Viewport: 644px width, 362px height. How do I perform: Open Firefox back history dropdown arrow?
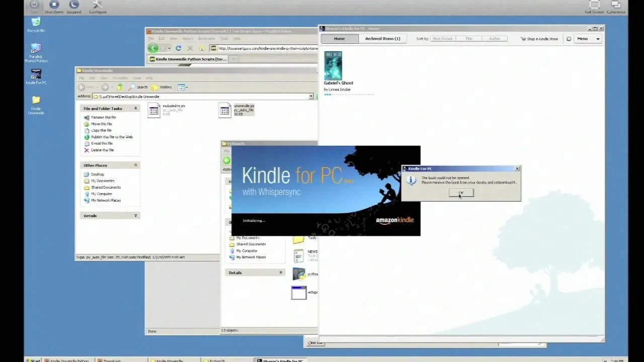tap(169, 48)
